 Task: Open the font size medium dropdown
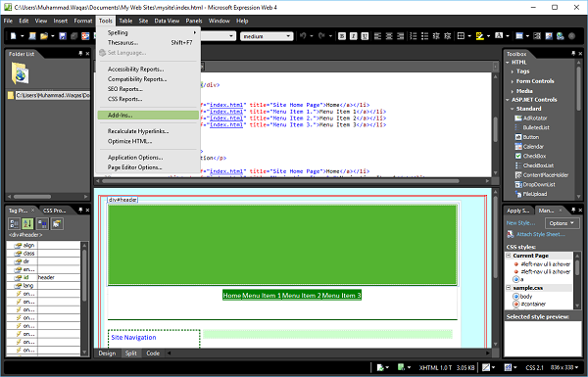point(267,36)
